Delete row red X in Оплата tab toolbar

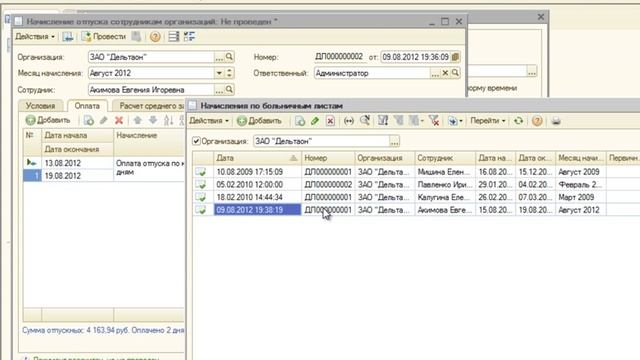(x=119, y=120)
